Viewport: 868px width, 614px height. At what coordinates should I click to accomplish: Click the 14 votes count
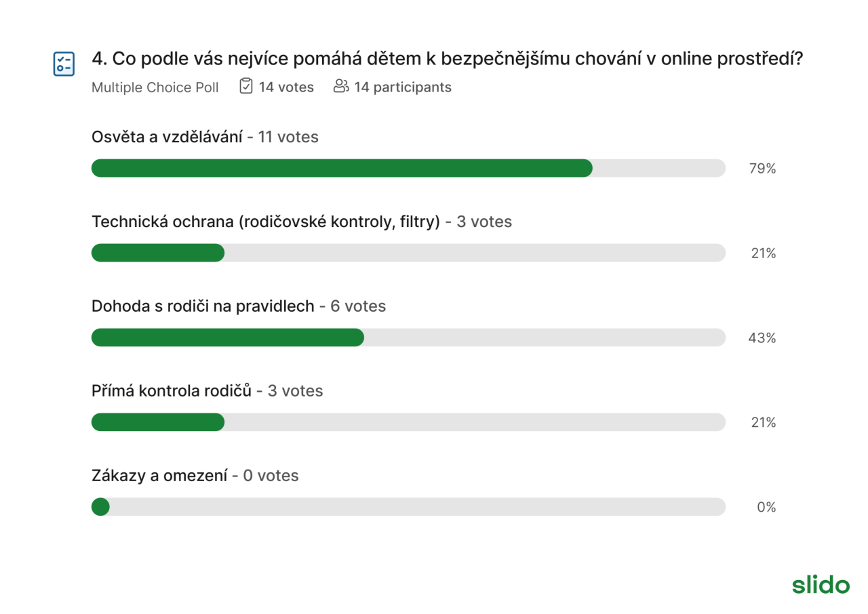(x=286, y=87)
